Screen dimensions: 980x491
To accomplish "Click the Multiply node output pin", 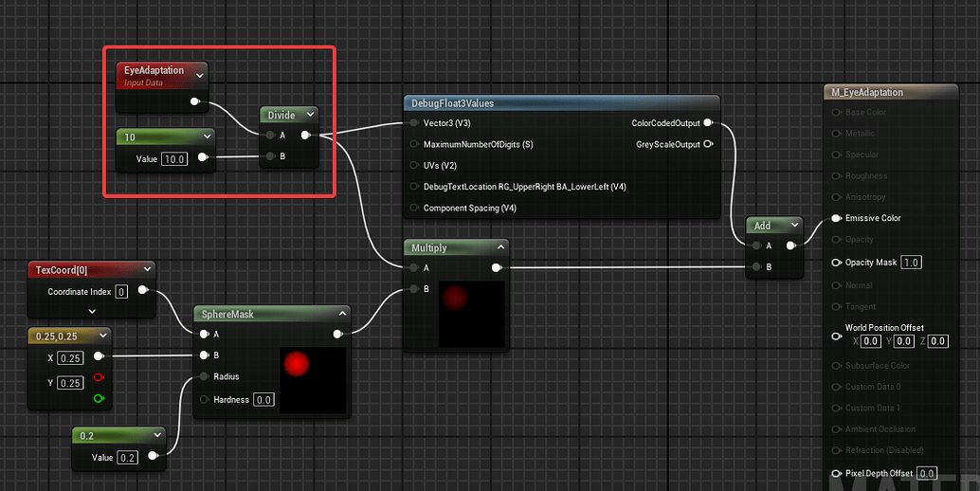I will [x=496, y=268].
